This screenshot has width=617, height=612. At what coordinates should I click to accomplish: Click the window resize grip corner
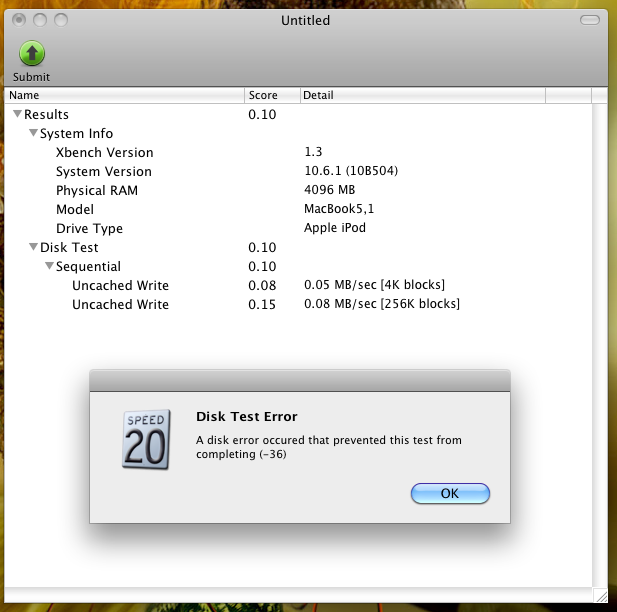(600, 595)
